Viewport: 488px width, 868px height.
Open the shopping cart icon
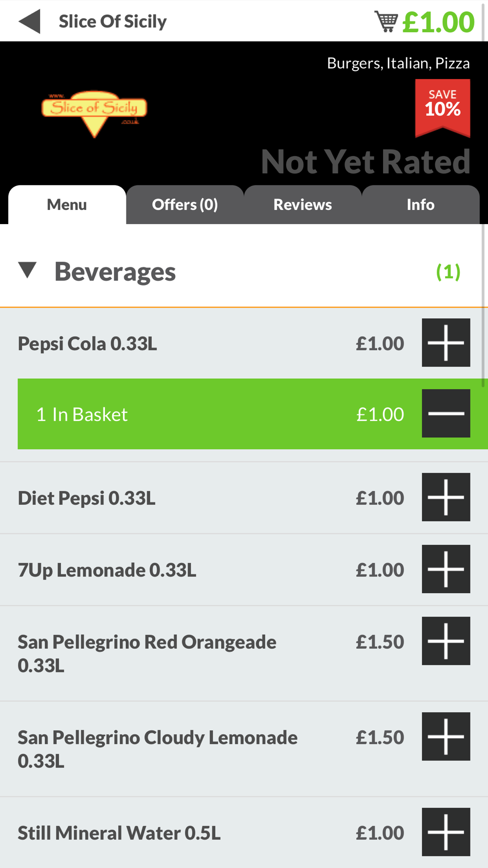point(386,22)
